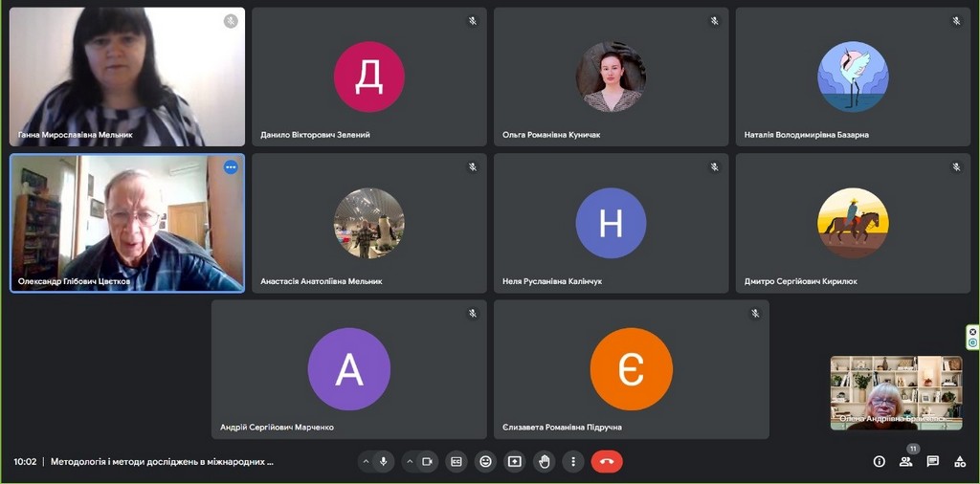Image resolution: width=980 pixels, height=484 pixels.
Task: Toggle the microphone on or off
Action: click(x=384, y=461)
